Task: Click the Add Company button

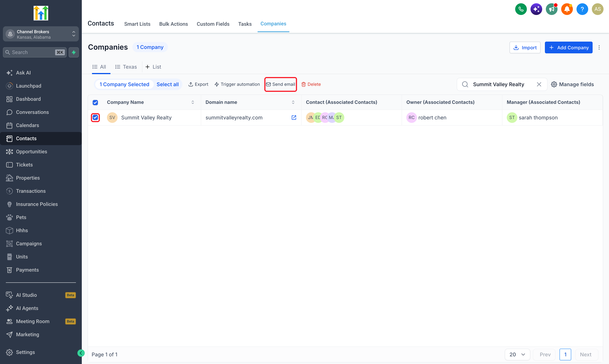Action: click(x=568, y=48)
